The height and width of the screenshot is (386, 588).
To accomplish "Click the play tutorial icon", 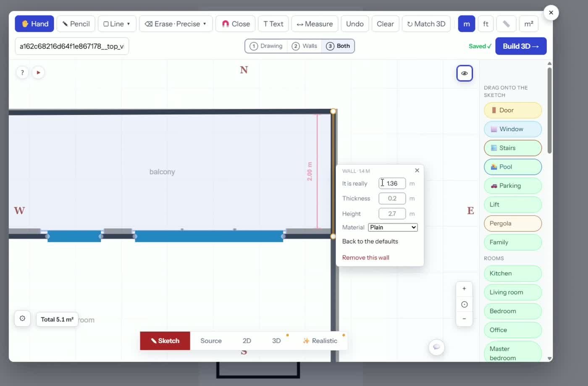I will click(38, 72).
